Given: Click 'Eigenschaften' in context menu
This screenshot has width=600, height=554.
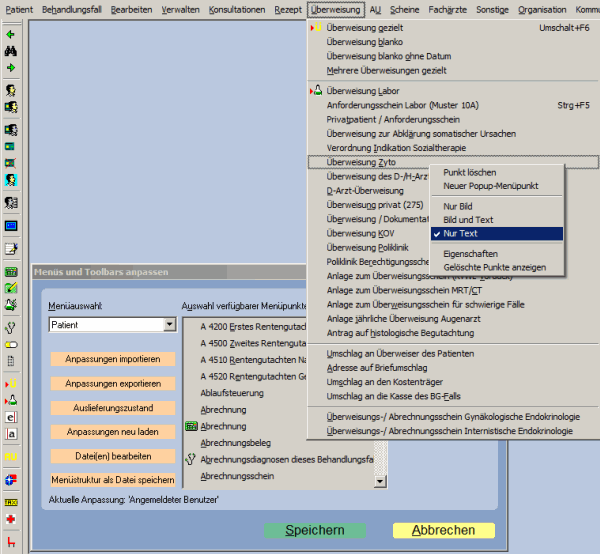Looking at the screenshot, I should (x=470, y=254).
